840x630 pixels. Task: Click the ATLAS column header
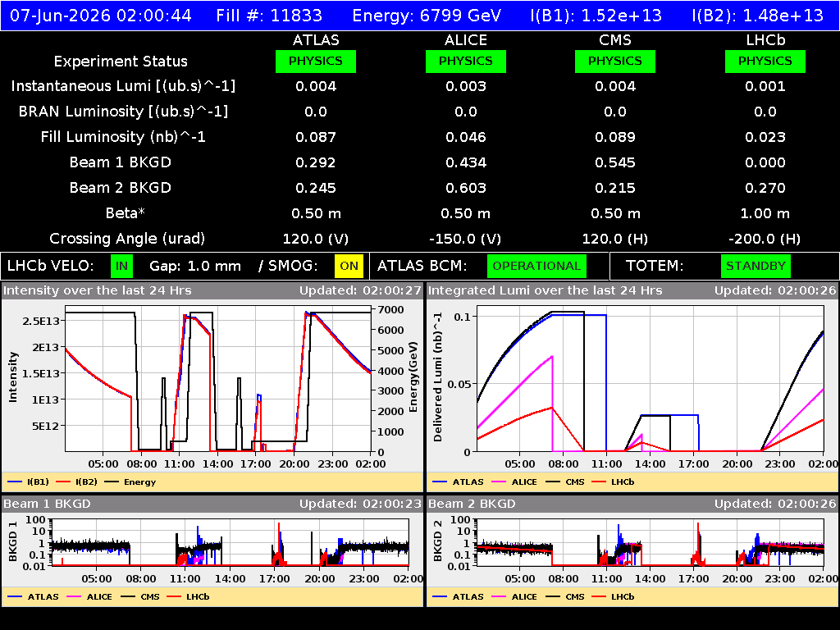coord(316,40)
